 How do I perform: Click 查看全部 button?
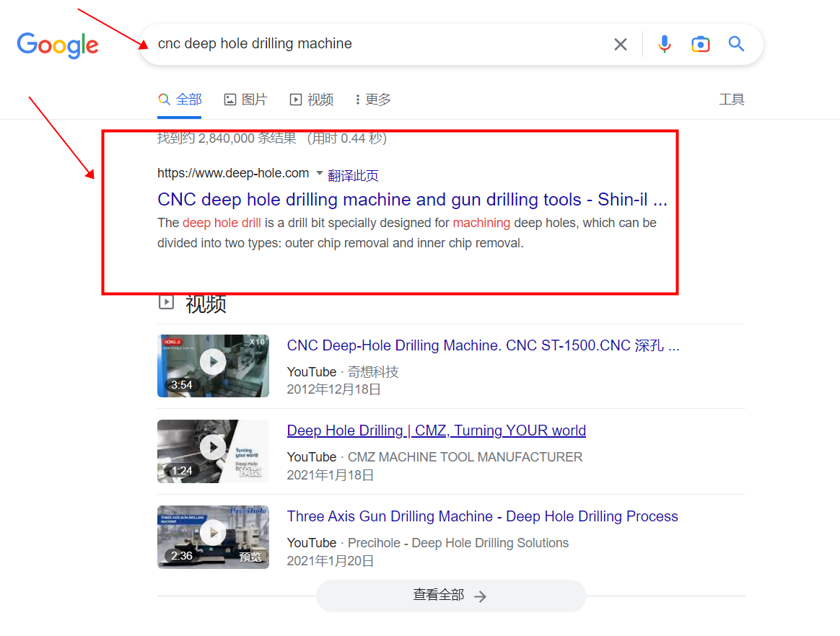pos(450,596)
